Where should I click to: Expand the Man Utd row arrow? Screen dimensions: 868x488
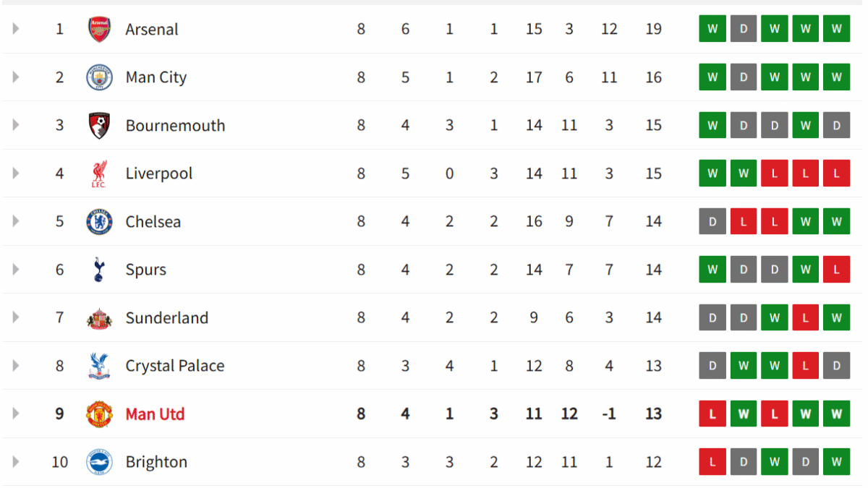[16, 414]
